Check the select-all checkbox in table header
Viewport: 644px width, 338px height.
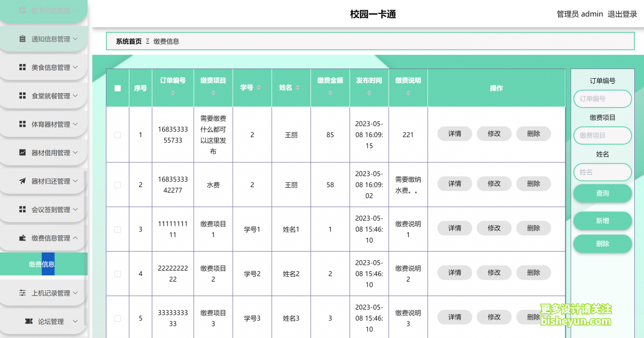(x=117, y=87)
